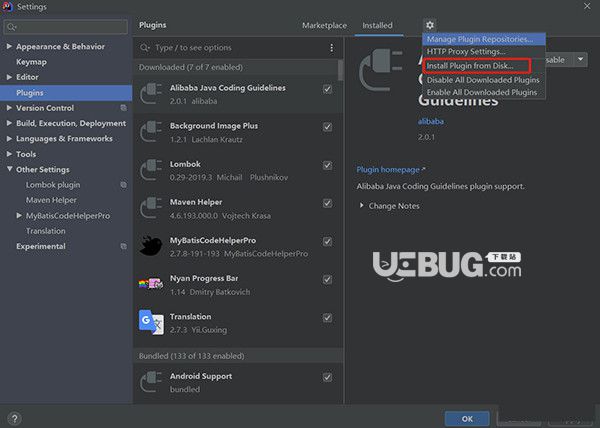Open the Disable button dropdown arrow

580,60
